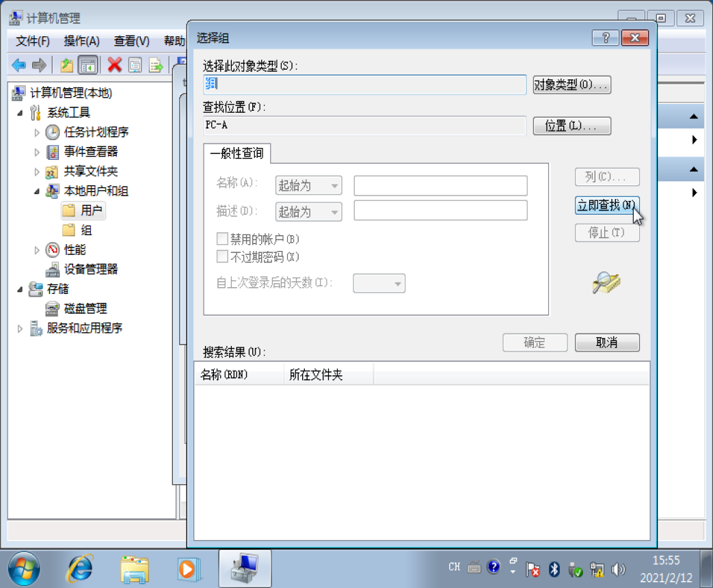This screenshot has height=588, width=713.
Task: Select 事件查看器 in tree
Action: tap(90, 151)
